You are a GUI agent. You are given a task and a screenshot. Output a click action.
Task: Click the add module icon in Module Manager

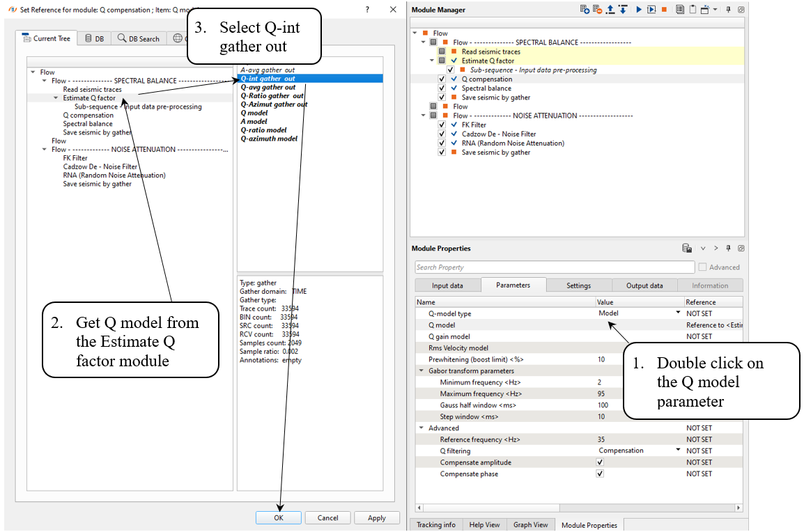[x=585, y=10]
